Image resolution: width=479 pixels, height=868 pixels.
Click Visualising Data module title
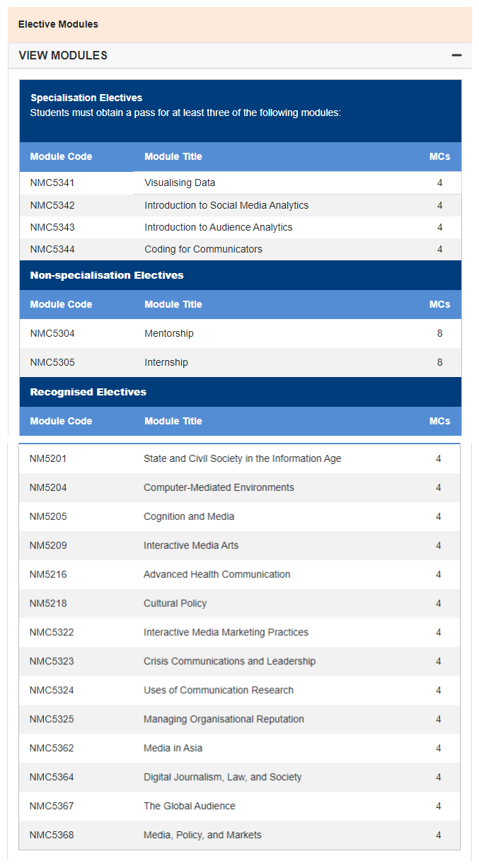[180, 183]
